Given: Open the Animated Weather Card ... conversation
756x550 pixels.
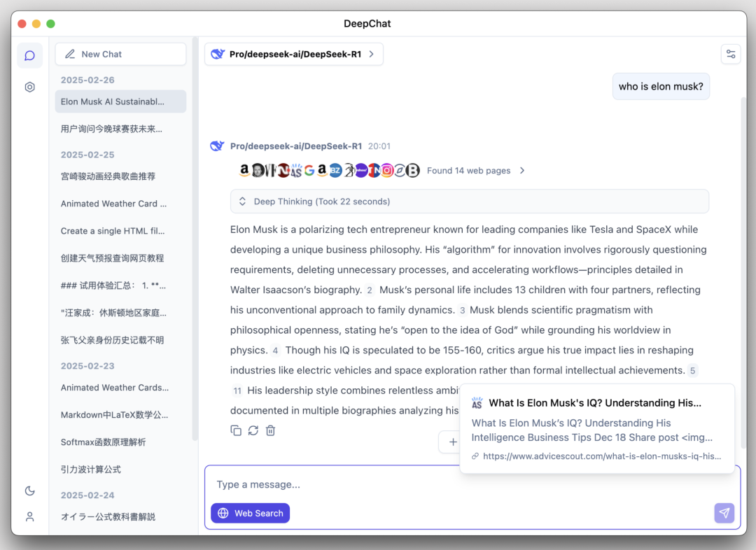Looking at the screenshot, I should 120,204.
